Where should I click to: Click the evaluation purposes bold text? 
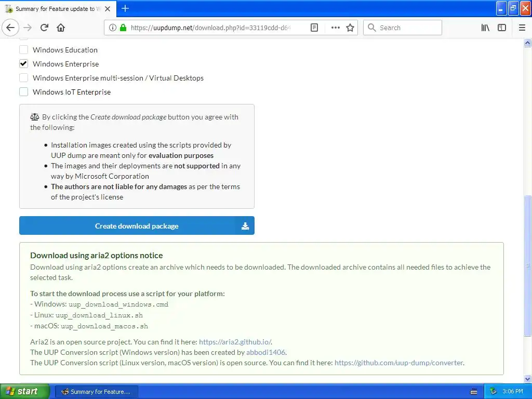pos(181,155)
